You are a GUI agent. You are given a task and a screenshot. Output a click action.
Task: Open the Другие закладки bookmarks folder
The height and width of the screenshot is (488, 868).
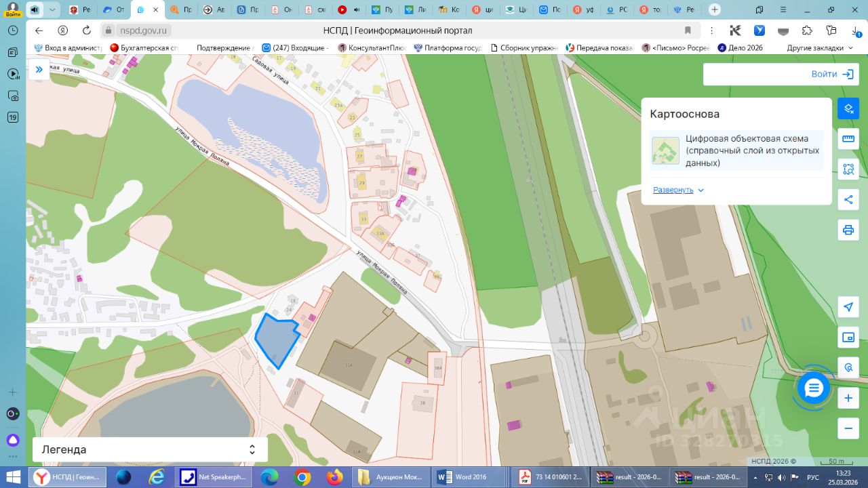click(x=820, y=48)
